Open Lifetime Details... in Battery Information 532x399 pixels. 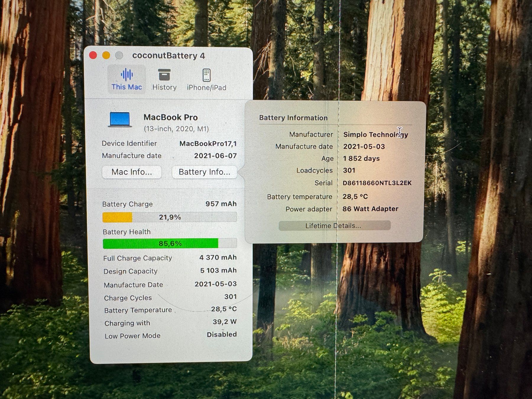coord(334,226)
